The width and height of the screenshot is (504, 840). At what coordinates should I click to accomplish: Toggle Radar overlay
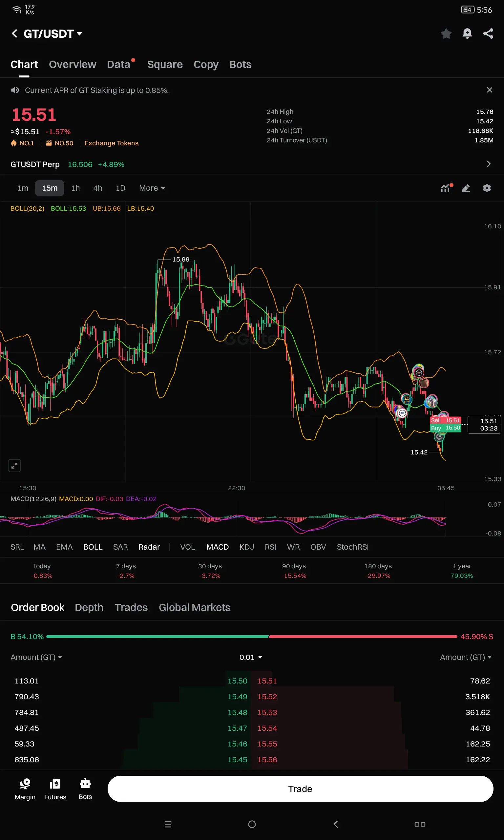149,547
